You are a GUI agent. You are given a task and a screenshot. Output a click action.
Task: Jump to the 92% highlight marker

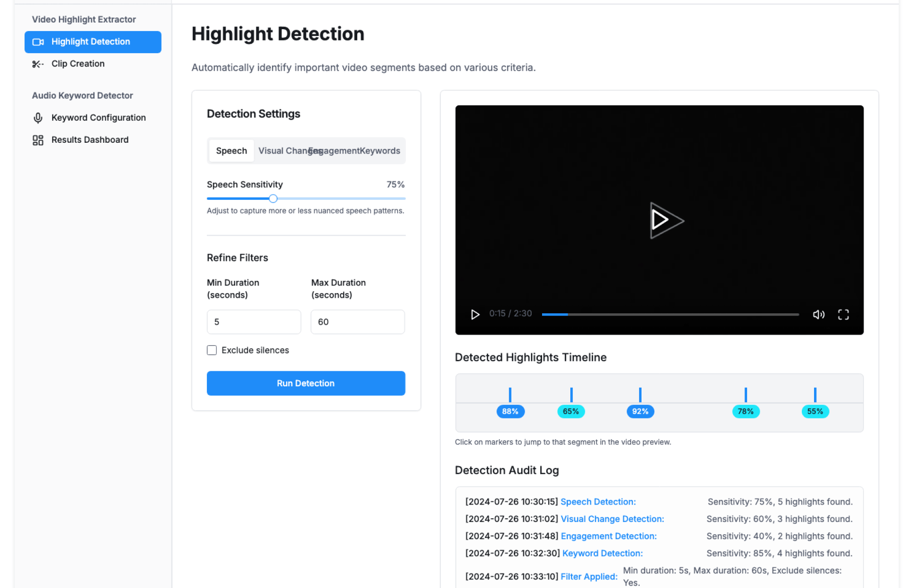640,411
